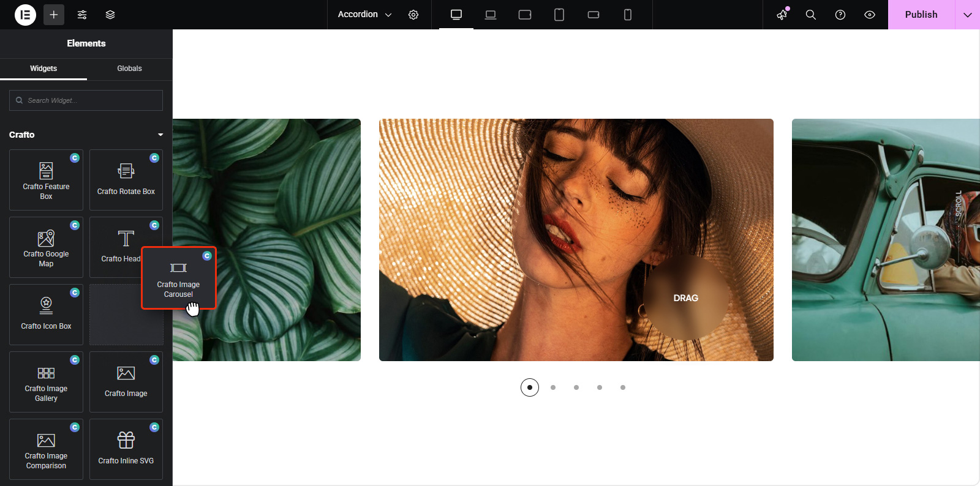
Task: Switch to tablet portrait view
Action: [x=559, y=15]
